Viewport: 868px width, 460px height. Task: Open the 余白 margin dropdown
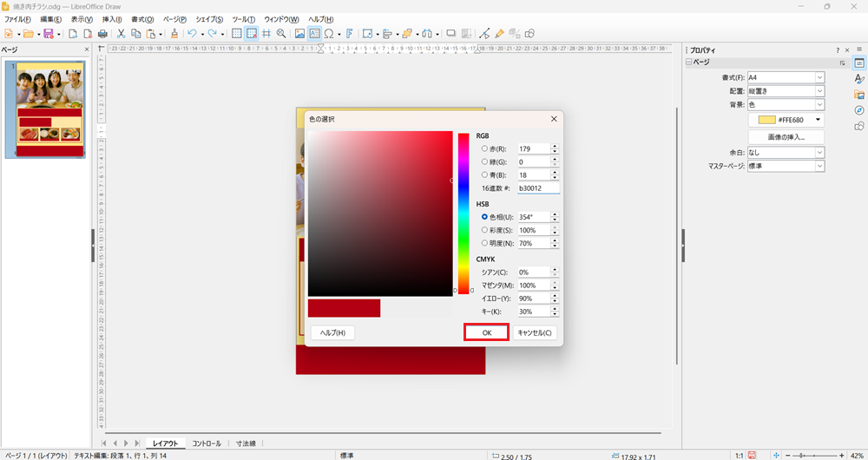click(x=819, y=152)
